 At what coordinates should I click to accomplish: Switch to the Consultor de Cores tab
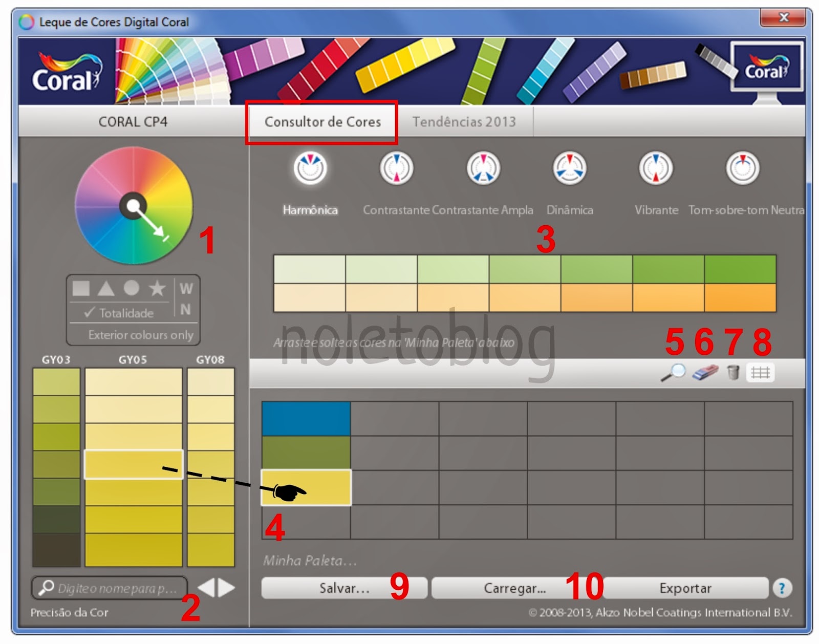tap(322, 122)
